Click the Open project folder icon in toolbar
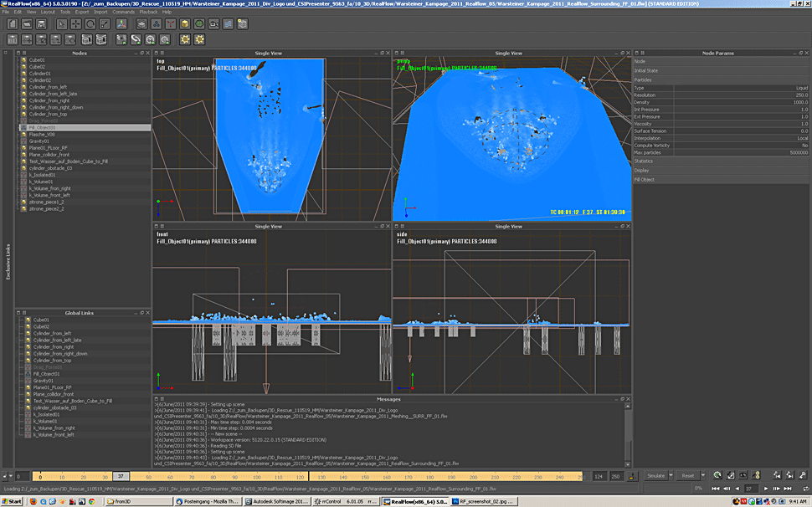 (x=28, y=24)
